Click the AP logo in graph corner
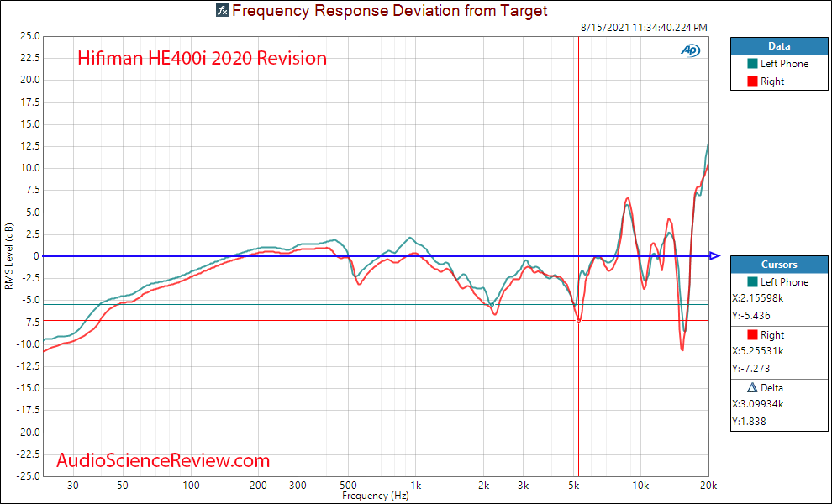 [x=690, y=50]
